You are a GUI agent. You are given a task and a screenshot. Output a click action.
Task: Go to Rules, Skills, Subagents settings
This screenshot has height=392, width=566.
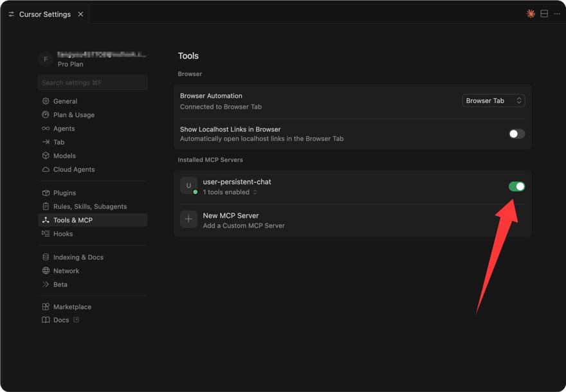pos(89,206)
